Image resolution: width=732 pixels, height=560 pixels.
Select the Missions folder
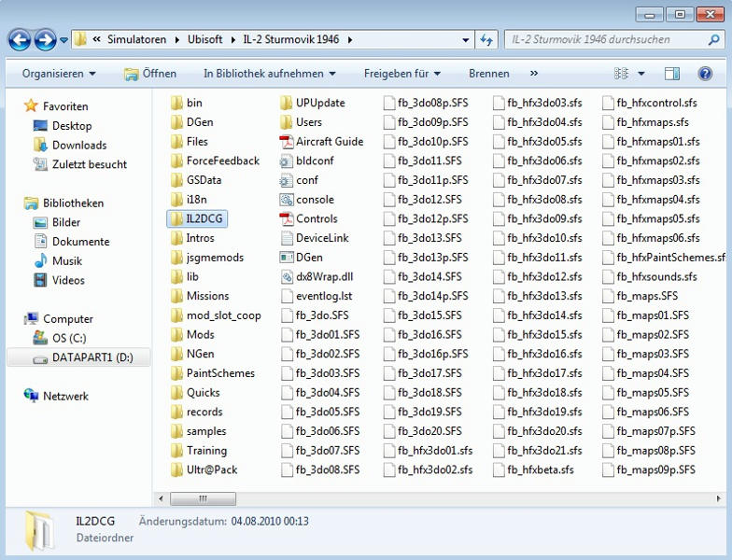pos(200,296)
